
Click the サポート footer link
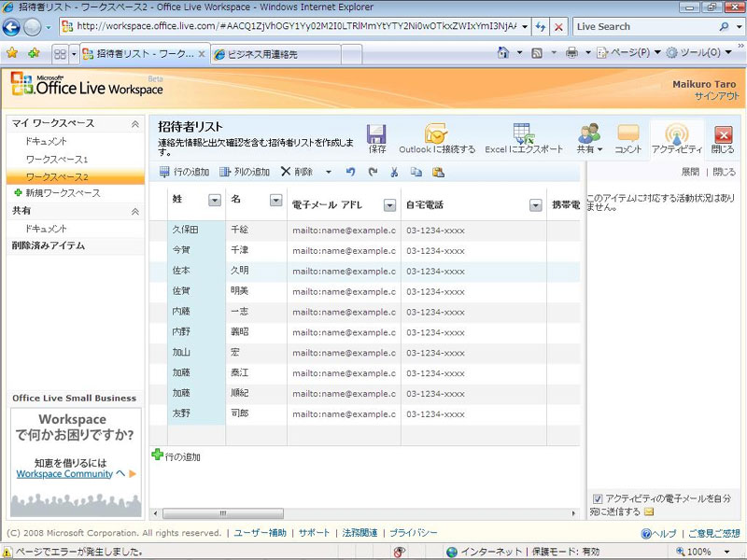314,533
